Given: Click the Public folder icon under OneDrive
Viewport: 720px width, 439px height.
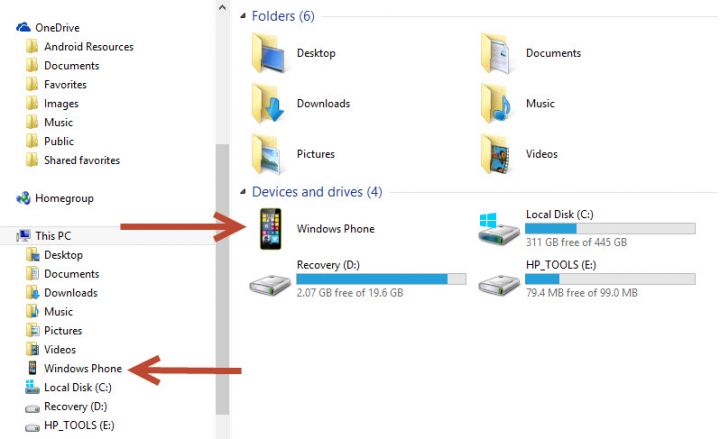Looking at the screenshot, I should (x=32, y=141).
